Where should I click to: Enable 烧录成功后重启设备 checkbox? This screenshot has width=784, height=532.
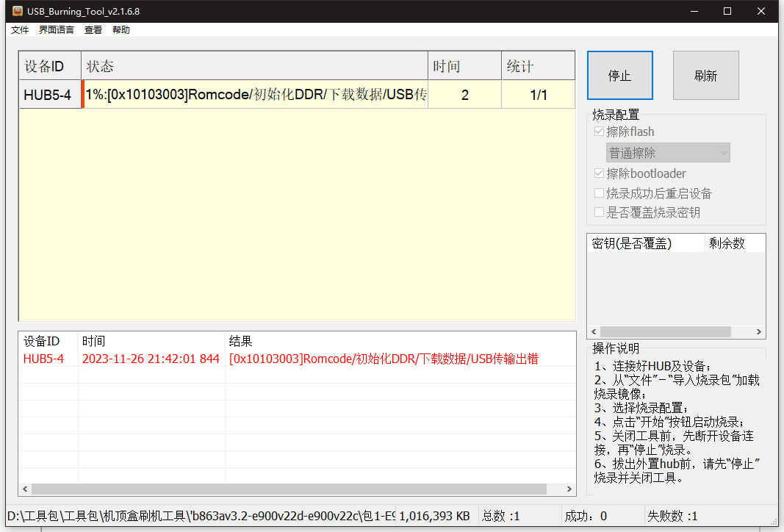[600, 193]
